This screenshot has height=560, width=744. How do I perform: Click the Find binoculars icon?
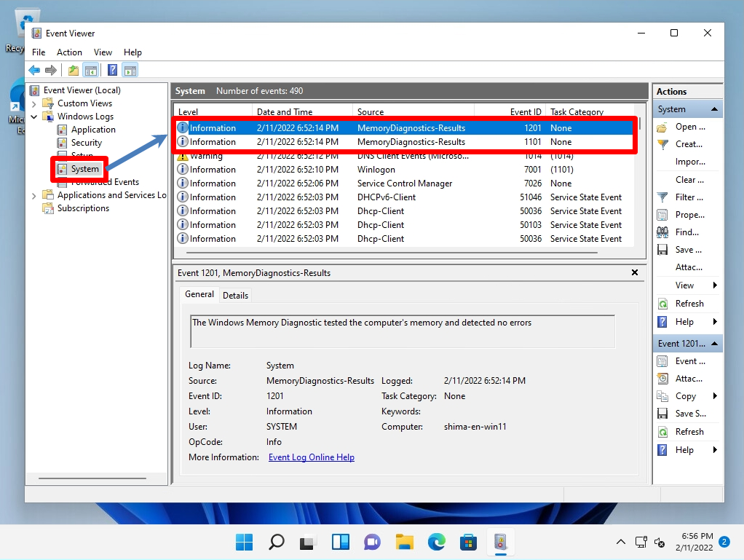[662, 232]
